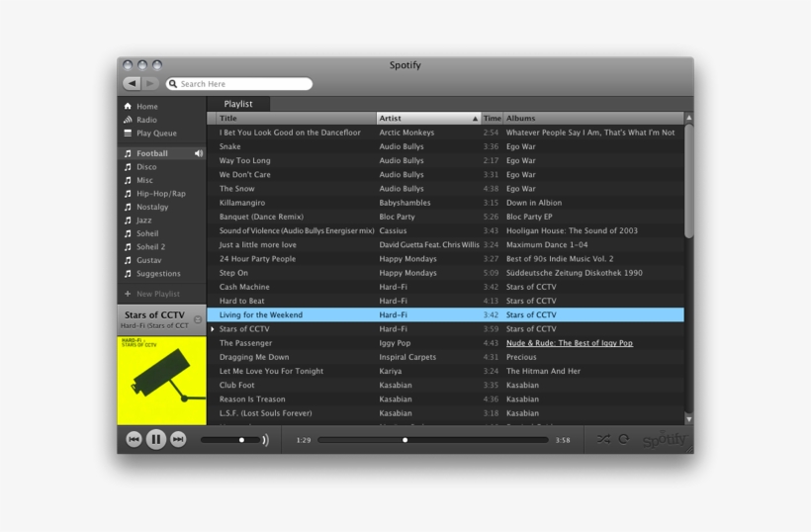Click the Radio broadcast icon
The image size is (811, 532).
coord(128,120)
